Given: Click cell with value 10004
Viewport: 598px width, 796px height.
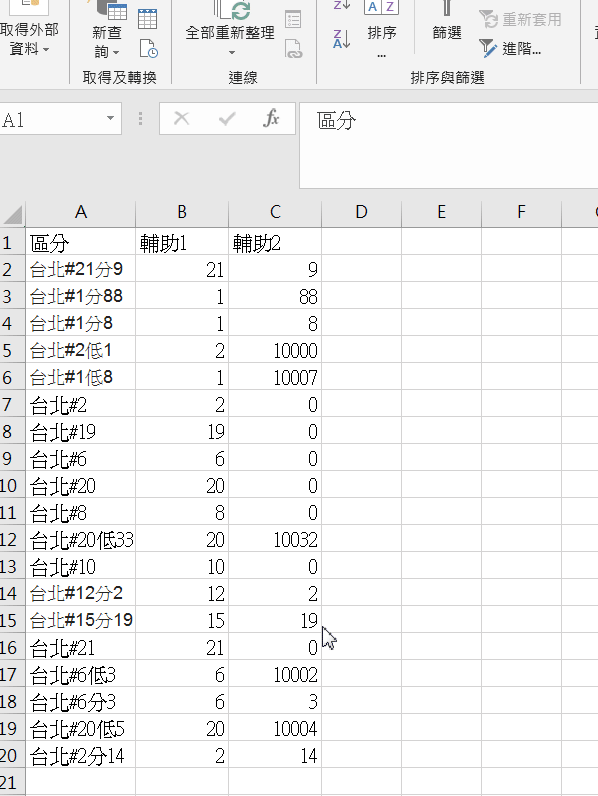Looking at the screenshot, I should [275, 728].
